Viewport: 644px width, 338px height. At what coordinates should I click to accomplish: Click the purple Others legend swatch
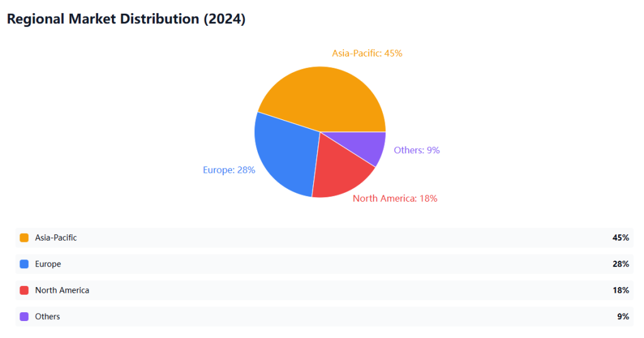[x=25, y=317]
